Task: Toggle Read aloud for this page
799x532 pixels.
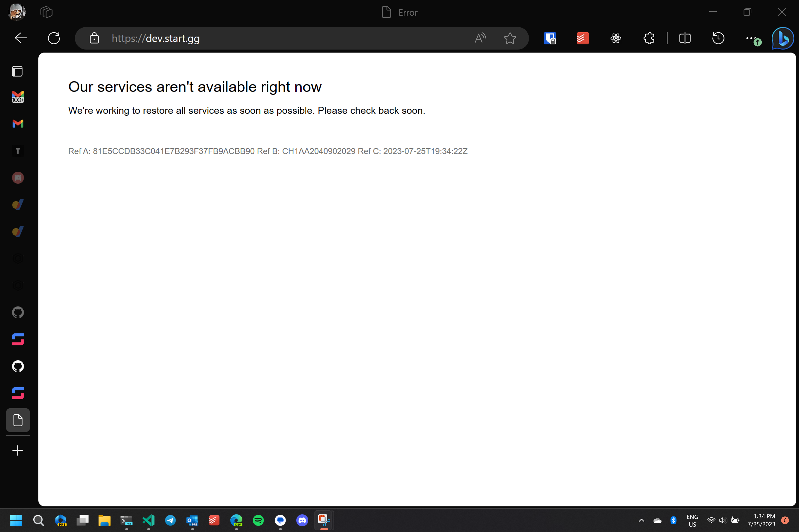Action: click(x=480, y=38)
